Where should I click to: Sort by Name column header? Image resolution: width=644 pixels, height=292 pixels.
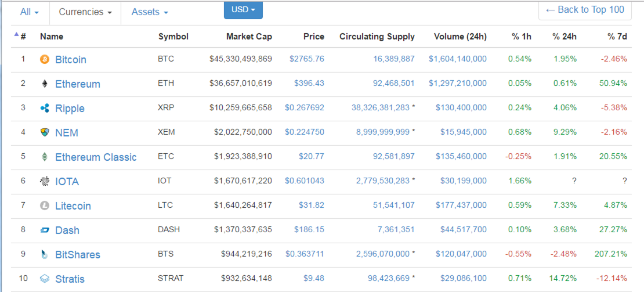[x=52, y=37]
